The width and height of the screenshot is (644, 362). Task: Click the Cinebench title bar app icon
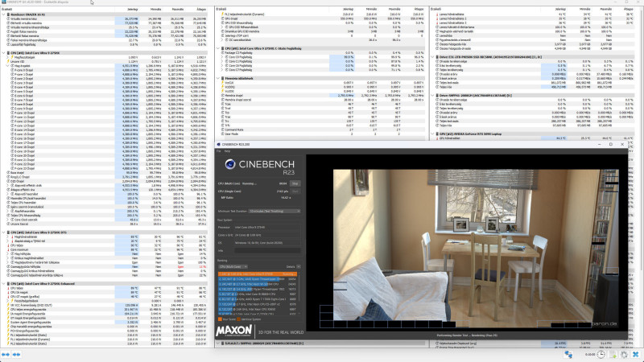pos(218,145)
